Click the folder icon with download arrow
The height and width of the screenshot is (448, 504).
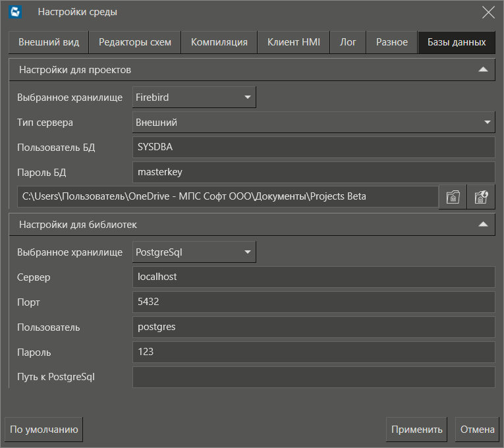coord(481,196)
